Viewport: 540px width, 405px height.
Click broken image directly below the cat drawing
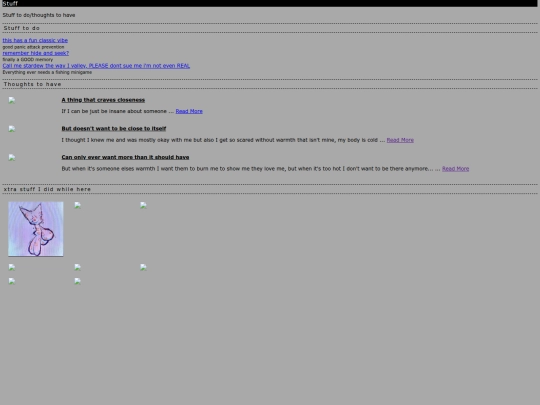(12, 267)
